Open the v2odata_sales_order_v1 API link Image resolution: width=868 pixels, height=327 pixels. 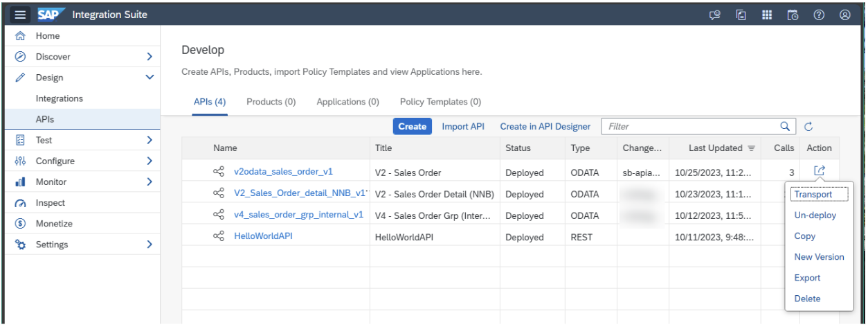(x=284, y=171)
